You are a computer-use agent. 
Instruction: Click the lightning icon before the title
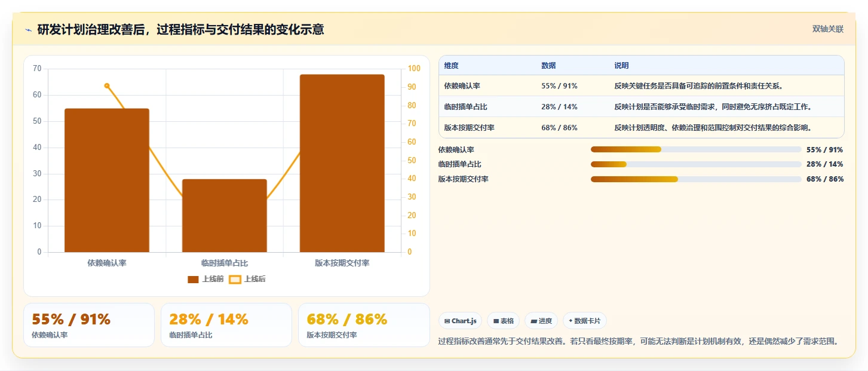[x=28, y=30]
